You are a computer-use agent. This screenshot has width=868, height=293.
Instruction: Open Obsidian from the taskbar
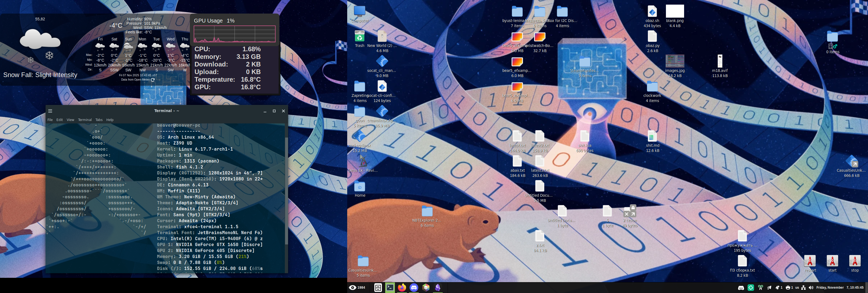(x=438, y=288)
